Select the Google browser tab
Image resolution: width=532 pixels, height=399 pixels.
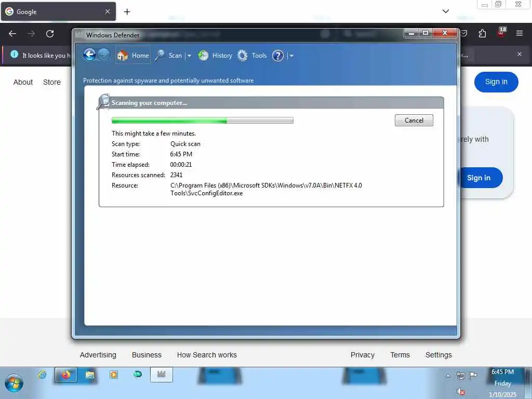[58, 11]
